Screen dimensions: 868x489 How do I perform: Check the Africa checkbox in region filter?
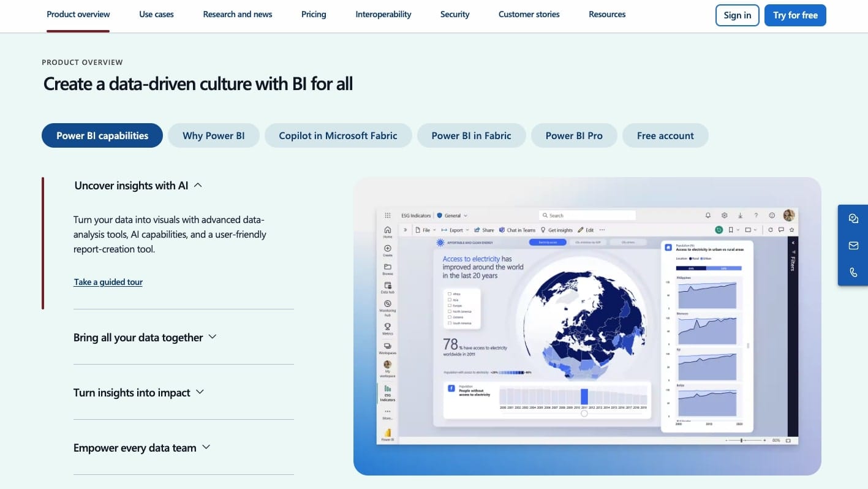450,294
